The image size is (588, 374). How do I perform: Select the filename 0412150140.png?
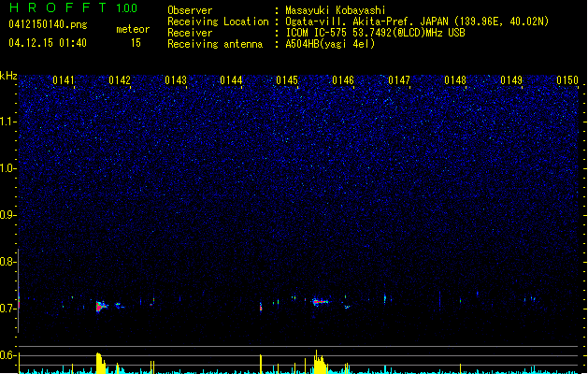pyautogui.click(x=48, y=24)
